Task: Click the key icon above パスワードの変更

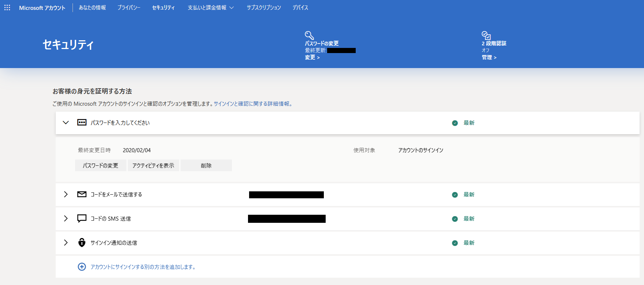Action: click(x=309, y=35)
